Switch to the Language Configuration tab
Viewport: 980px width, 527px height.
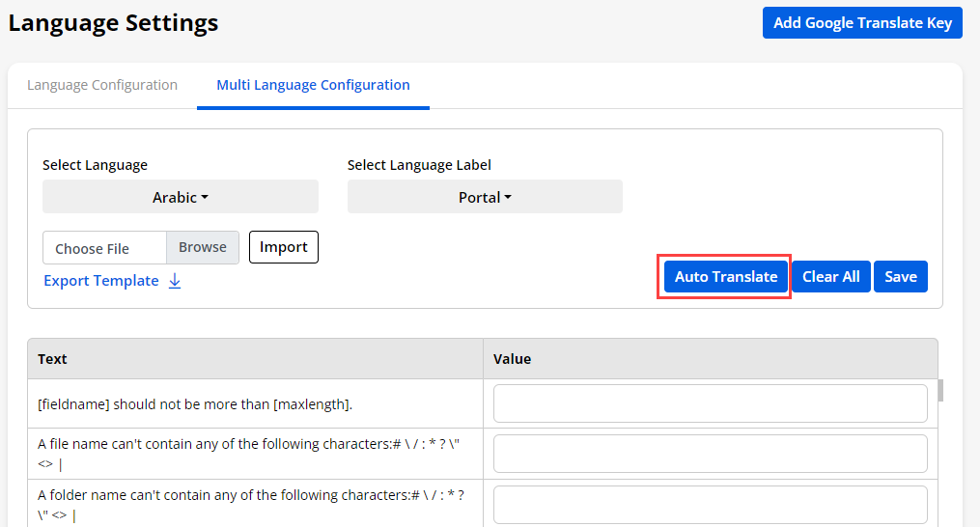pyautogui.click(x=102, y=85)
